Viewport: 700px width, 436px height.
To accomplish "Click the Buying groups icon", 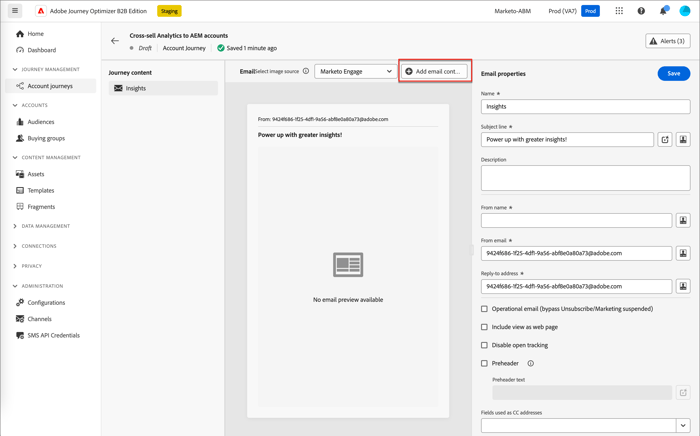I will pos(20,138).
